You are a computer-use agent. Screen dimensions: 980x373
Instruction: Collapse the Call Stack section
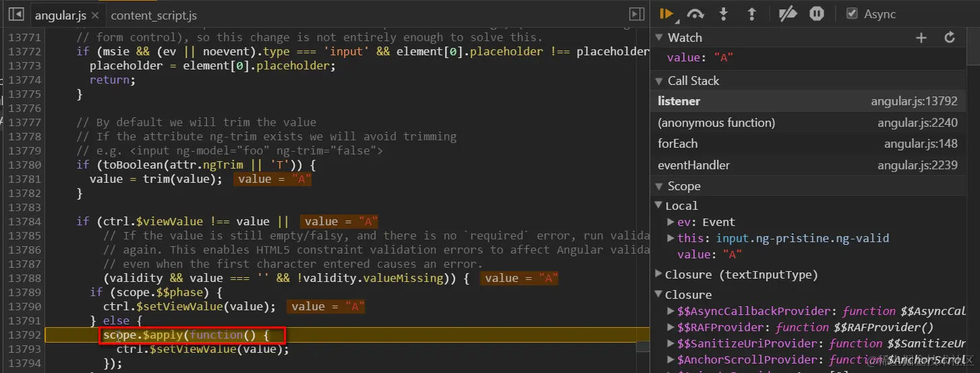click(x=659, y=81)
